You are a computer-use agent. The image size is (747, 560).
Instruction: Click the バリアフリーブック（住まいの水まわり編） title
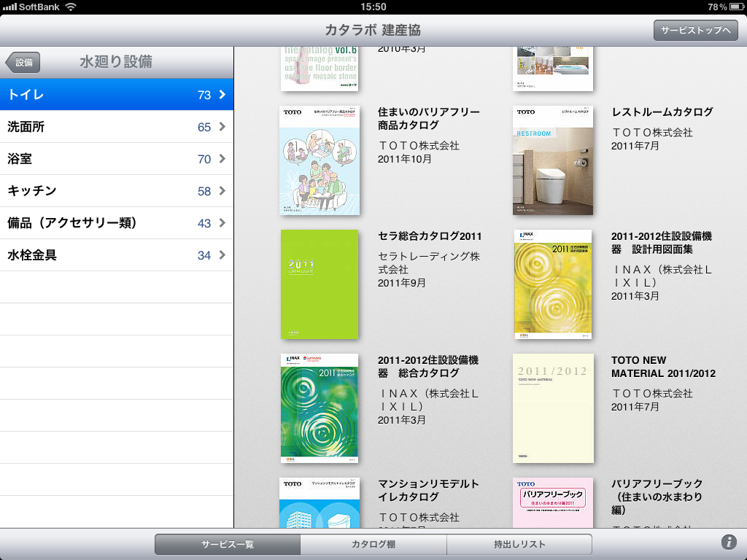657,497
